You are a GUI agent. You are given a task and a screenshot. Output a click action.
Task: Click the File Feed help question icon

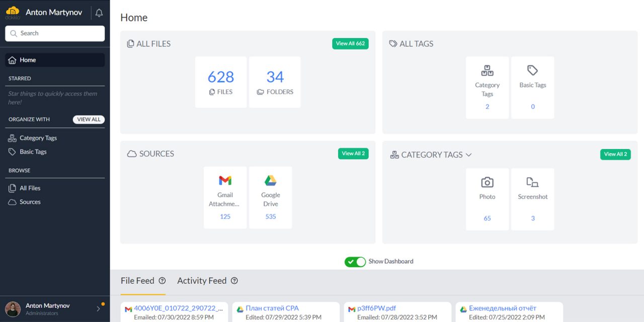pyautogui.click(x=162, y=281)
